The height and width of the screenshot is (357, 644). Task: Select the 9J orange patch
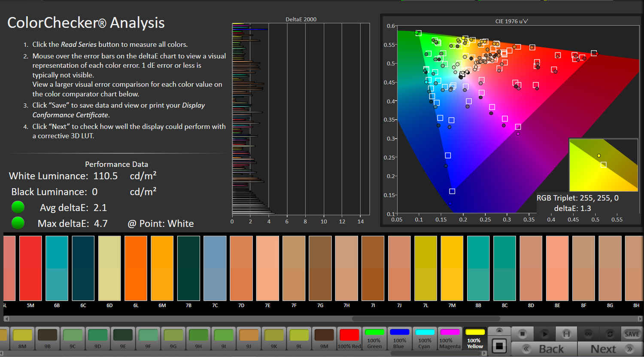(249, 339)
